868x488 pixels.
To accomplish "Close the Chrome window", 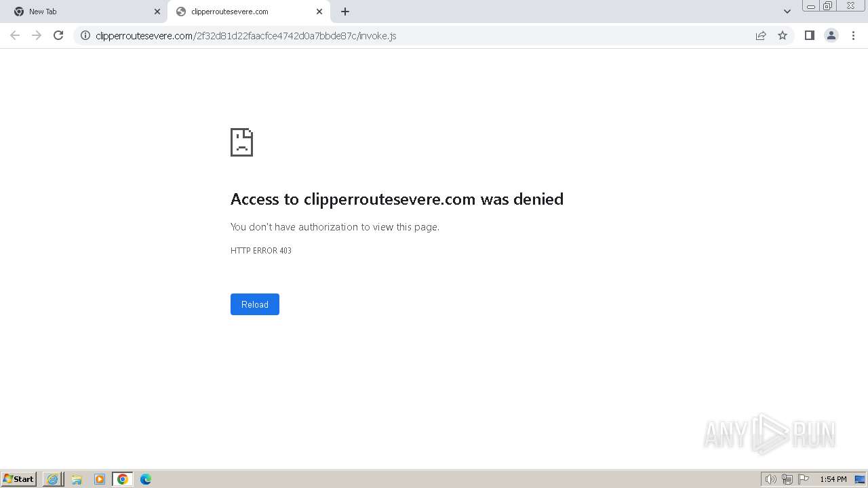I will (851, 6).
